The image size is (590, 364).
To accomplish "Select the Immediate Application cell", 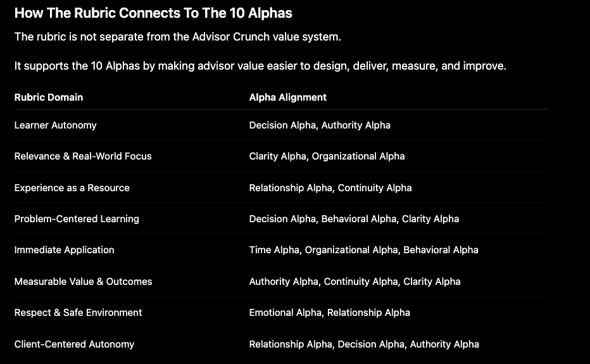I will click(x=65, y=250).
